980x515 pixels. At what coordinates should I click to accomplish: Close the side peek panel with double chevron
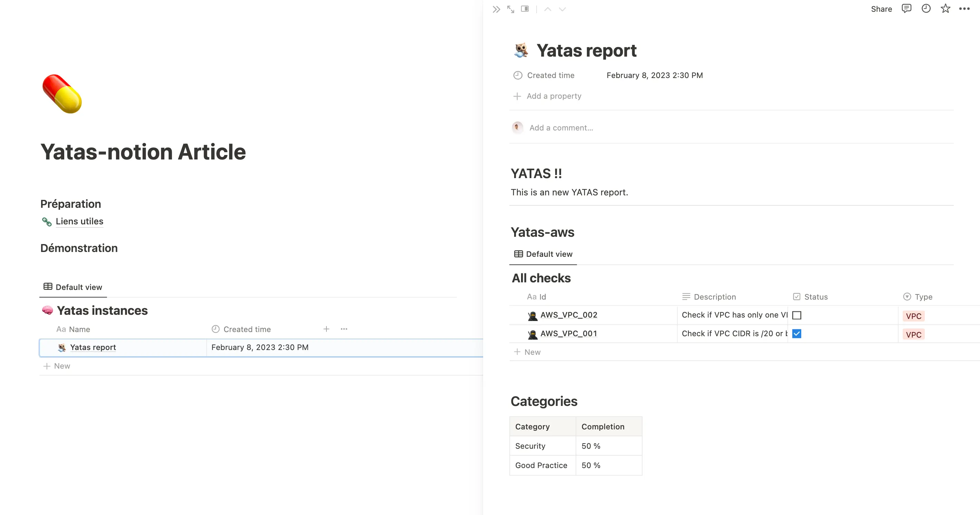(x=496, y=9)
